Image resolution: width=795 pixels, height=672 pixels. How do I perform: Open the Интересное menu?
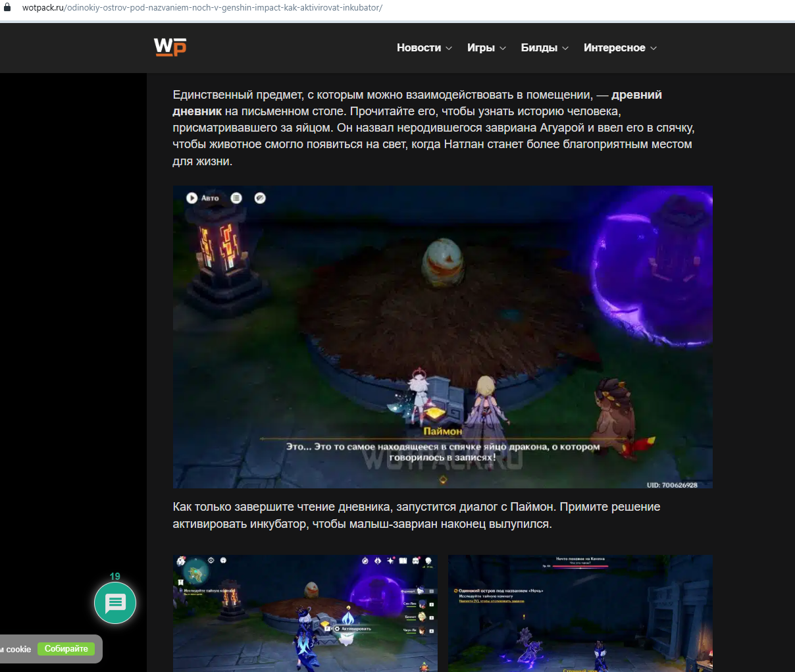click(615, 48)
